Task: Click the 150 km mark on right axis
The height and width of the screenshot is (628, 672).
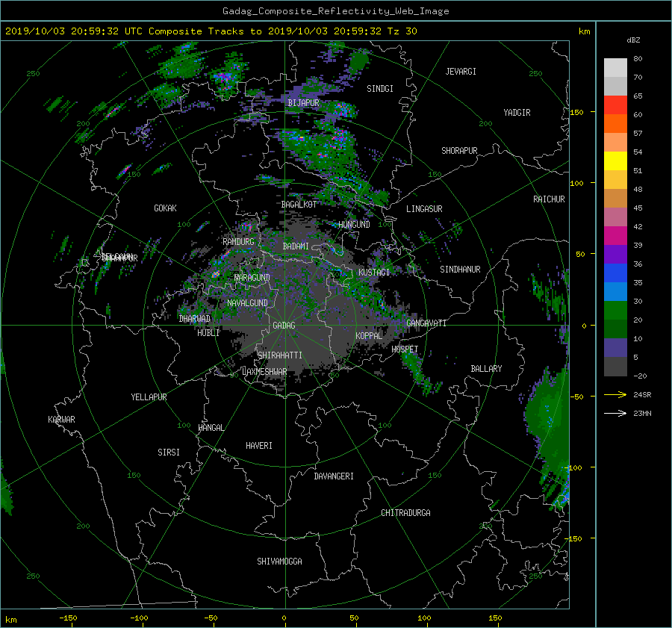Action: click(577, 112)
